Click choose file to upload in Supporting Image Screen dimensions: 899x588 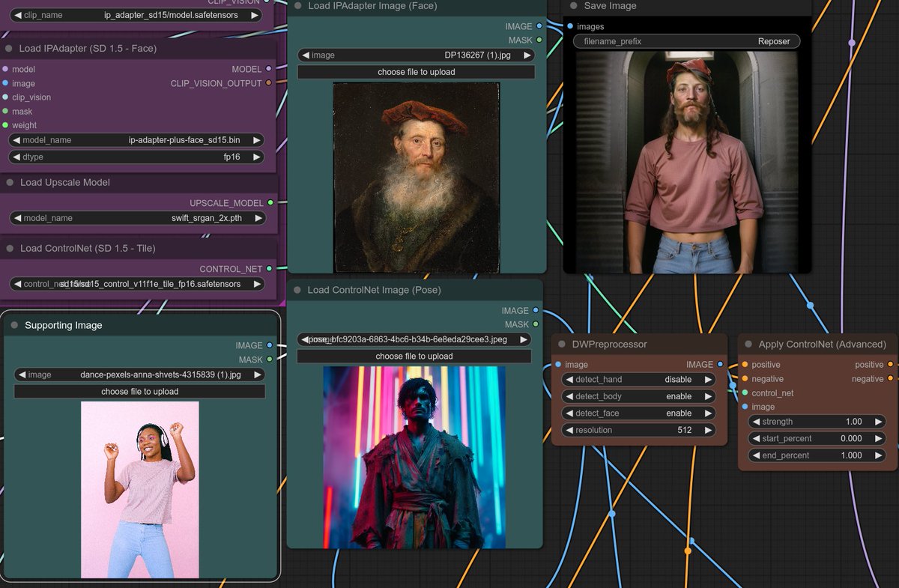[x=140, y=391]
